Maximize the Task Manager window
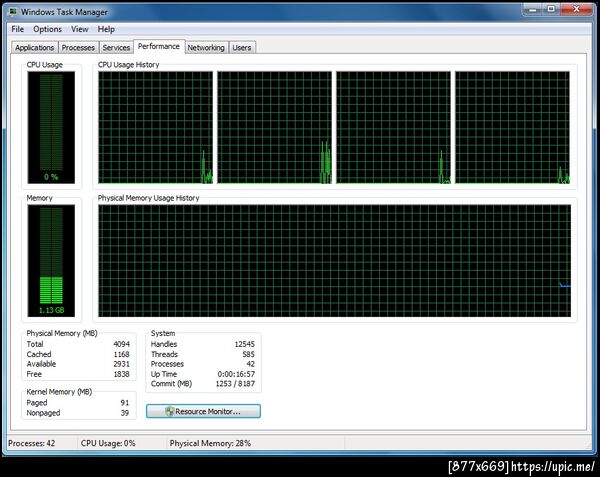600x477 pixels. [551, 9]
